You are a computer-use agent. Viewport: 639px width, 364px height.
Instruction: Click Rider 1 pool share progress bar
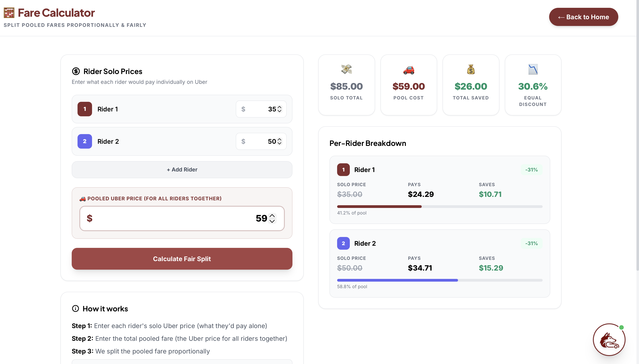click(439, 206)
